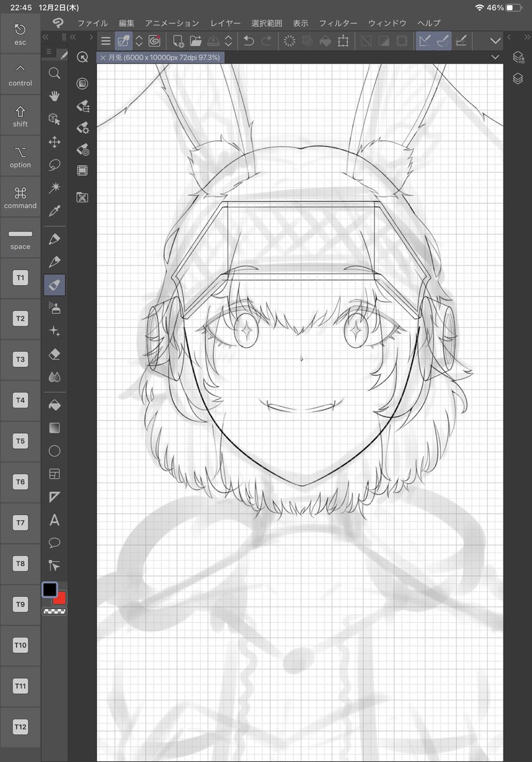Collapse the tool palette with double chevron
Image resolution: width=532 pixels, height=762 pixels.
[45, 37]
